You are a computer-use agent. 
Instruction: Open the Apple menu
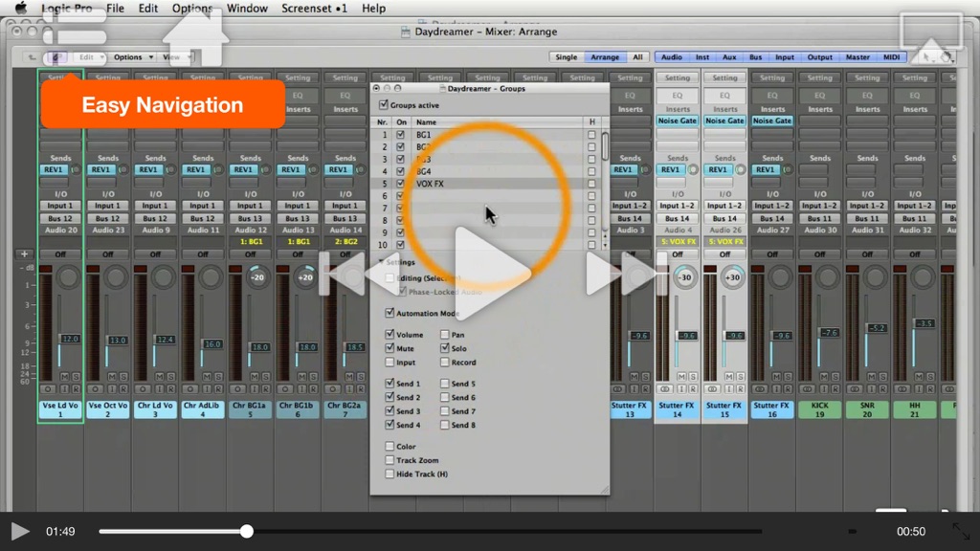(x=21, y=8)
